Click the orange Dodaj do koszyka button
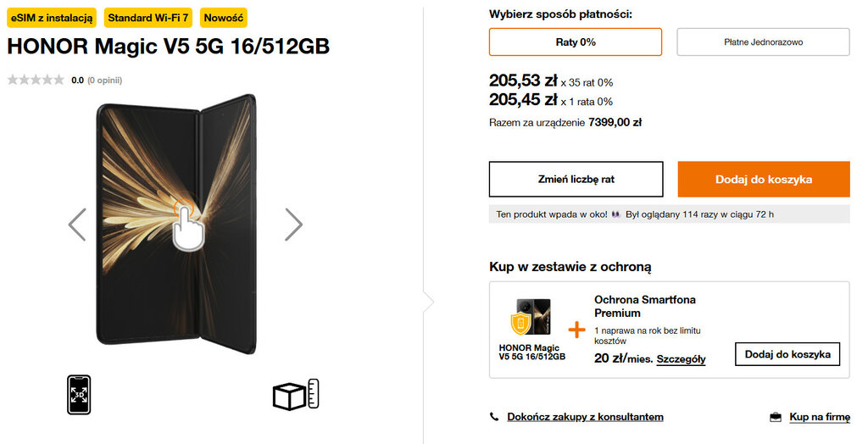The height and width of the screenshot is (444, 868). [763, 180]
